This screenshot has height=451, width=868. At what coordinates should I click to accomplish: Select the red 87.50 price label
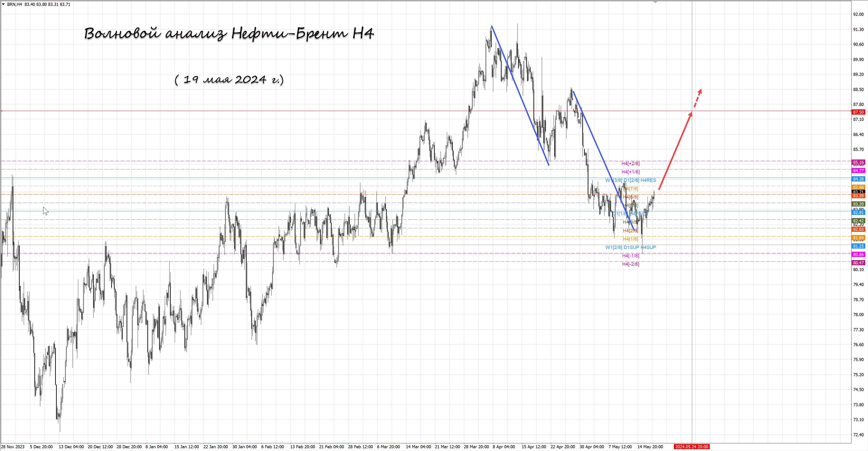(858, 112)
